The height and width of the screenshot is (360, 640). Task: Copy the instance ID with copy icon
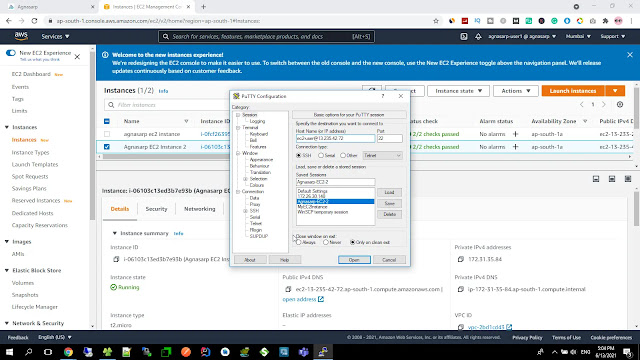pyautogui.click(x=116, y=259)
